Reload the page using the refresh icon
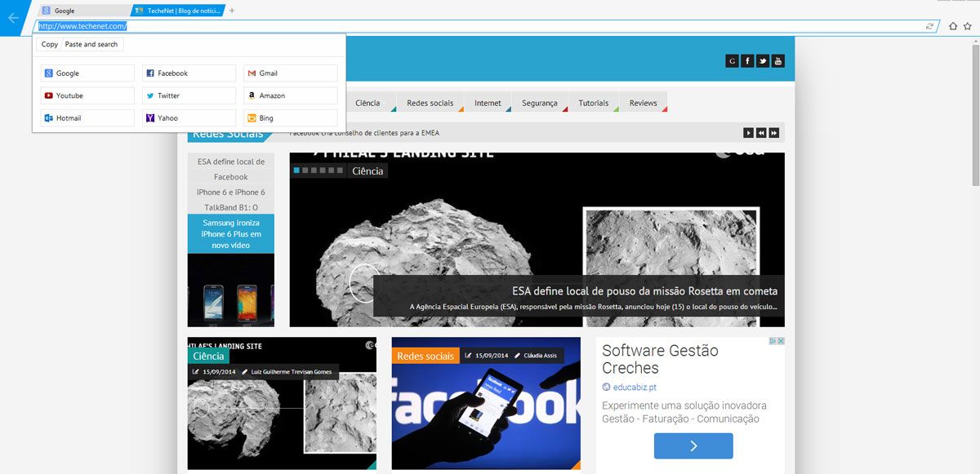980x474 pixels. 929,26
